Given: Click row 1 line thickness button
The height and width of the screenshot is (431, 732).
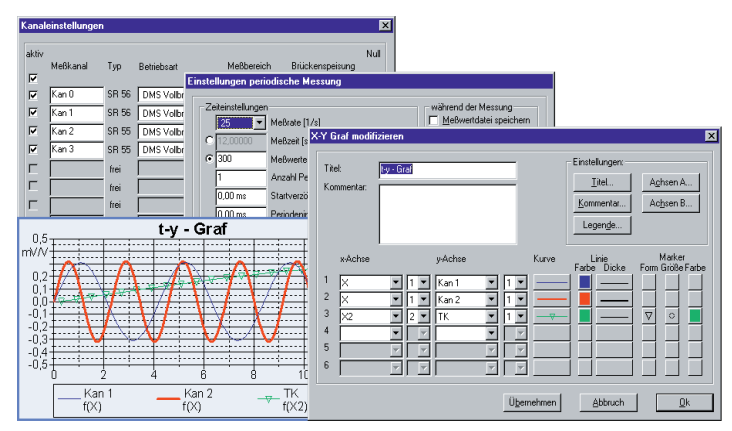Looking at the screenshot, I should pyautogui.click(x=613, y=283).
